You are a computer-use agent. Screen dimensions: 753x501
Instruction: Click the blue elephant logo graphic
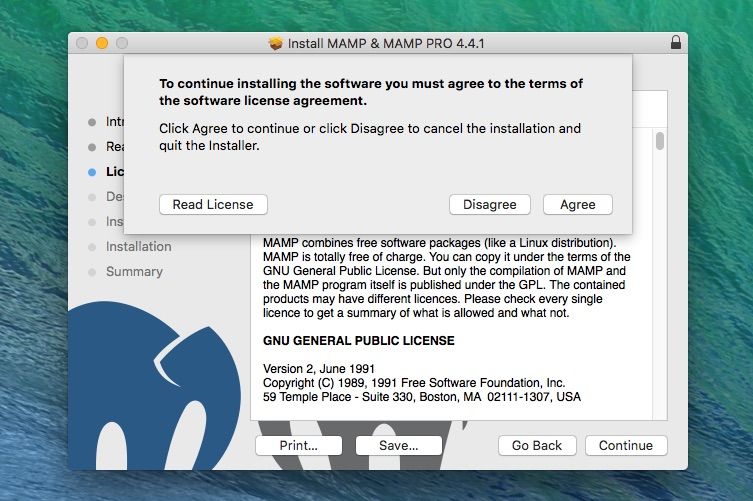(154, 386)
